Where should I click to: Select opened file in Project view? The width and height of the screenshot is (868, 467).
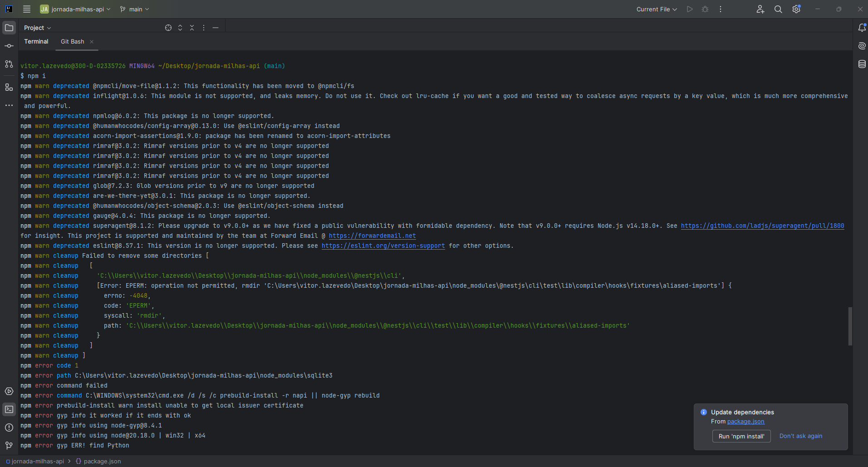168,28
